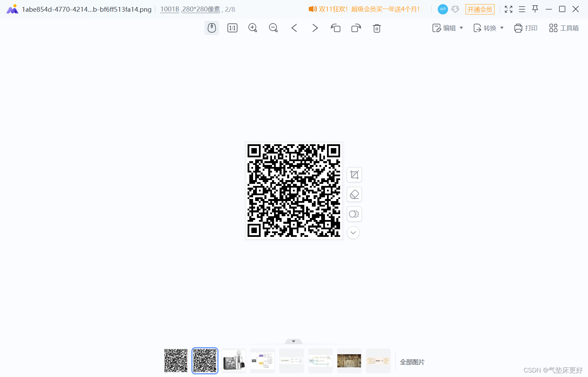This screenshot has height=377, width=588.
Task: Select the eraser tool beside the image
Action: [354, 195]
